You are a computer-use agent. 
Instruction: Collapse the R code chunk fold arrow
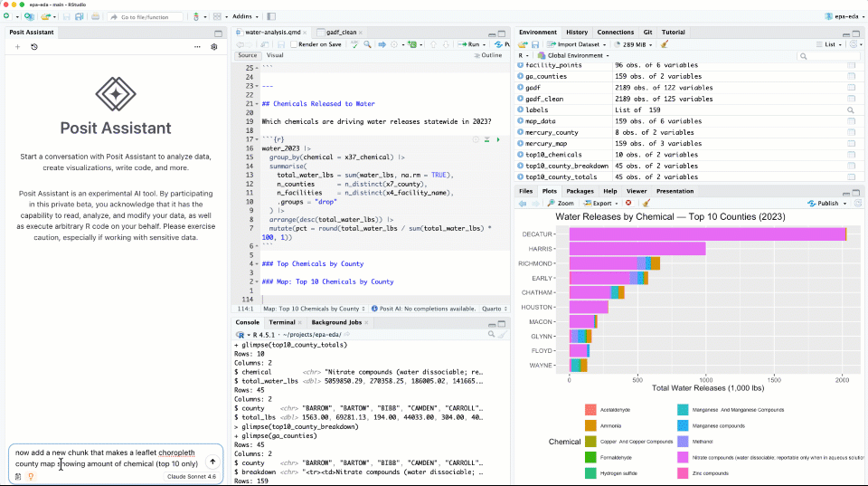257,139
